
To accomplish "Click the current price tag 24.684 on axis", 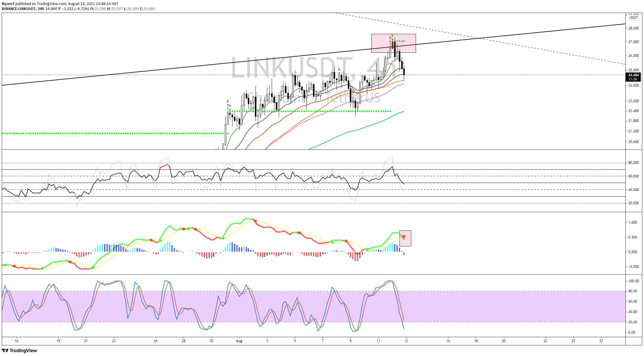I will tap(633, 75).
